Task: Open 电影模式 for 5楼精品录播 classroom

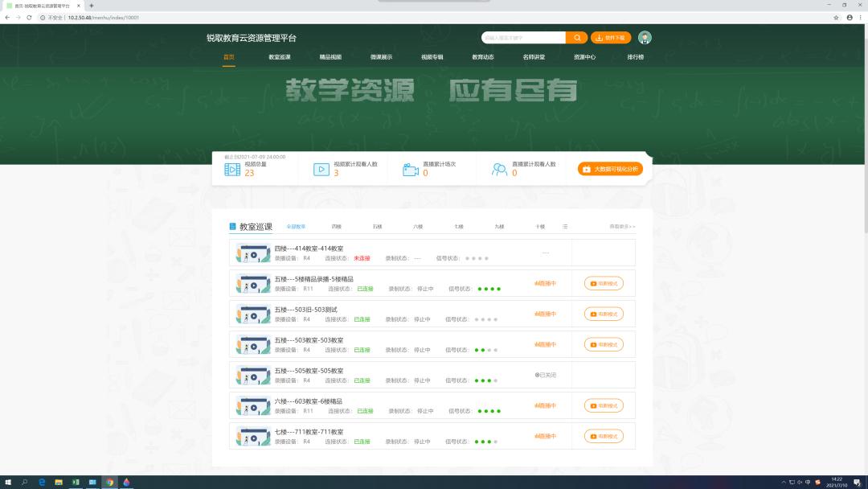Action: tap(604, 283)
